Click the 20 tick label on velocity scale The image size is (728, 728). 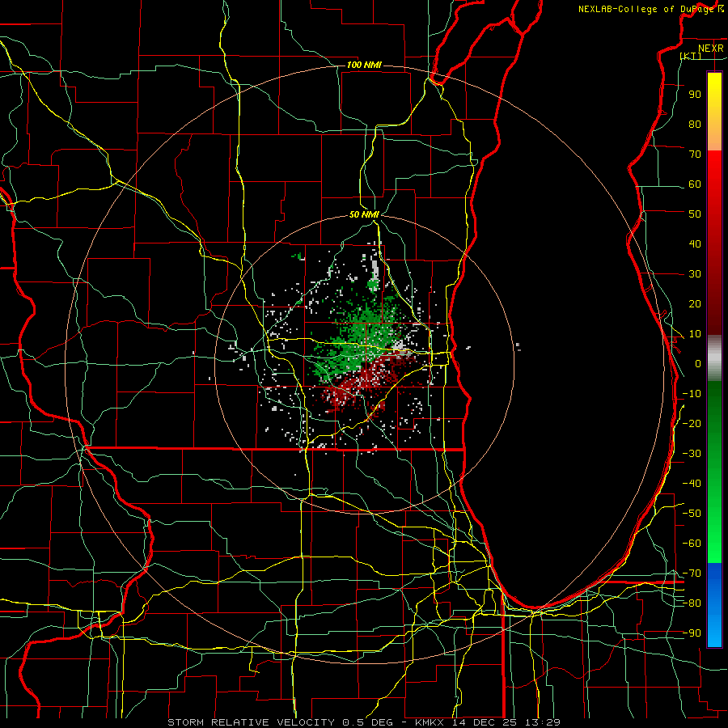695,303
